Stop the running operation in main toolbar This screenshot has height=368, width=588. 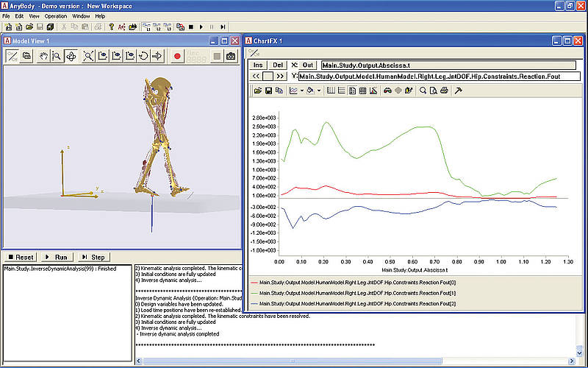[x=191, y=27]
